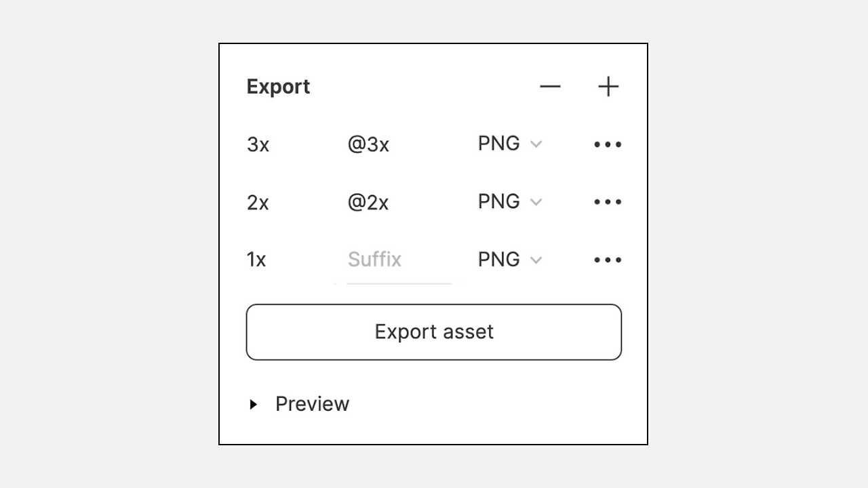Open the PNG format dropdown for the 3x export
Screen dimensions: 868x488
[510, 144]
